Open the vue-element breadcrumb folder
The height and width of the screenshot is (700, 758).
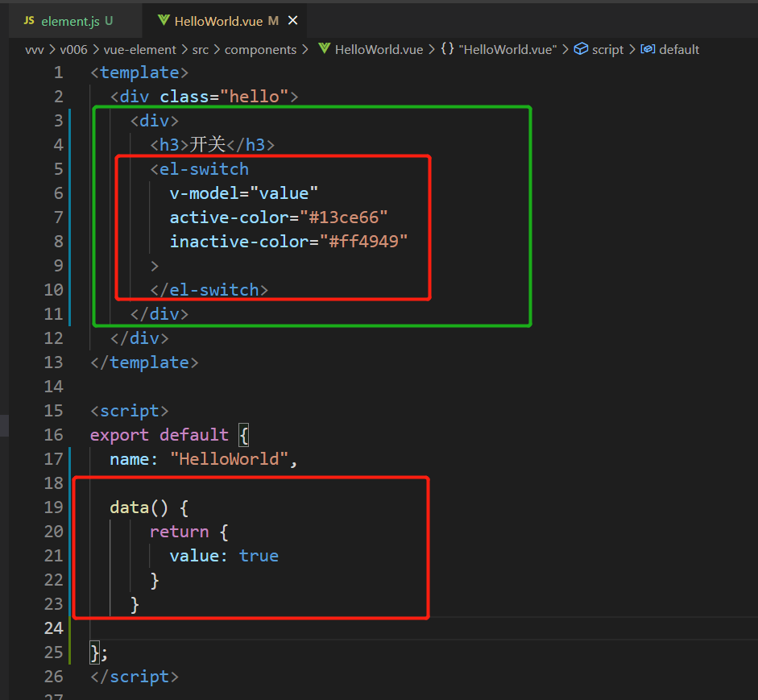pos(139,50)
